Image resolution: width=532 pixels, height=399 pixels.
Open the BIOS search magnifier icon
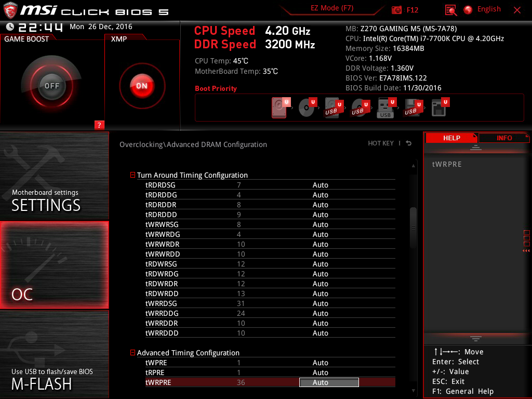click(450, 10)
